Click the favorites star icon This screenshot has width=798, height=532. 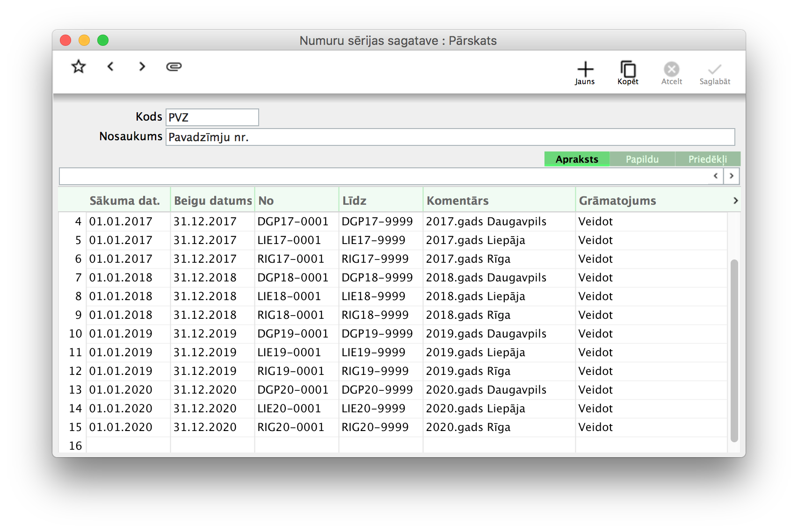tap(79, 67)
